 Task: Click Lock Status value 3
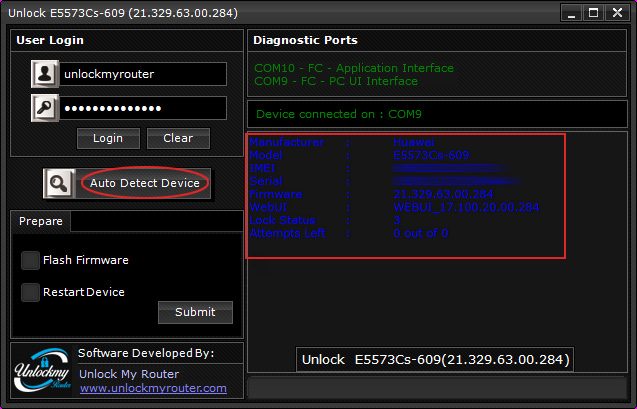[x=397, y=220]
